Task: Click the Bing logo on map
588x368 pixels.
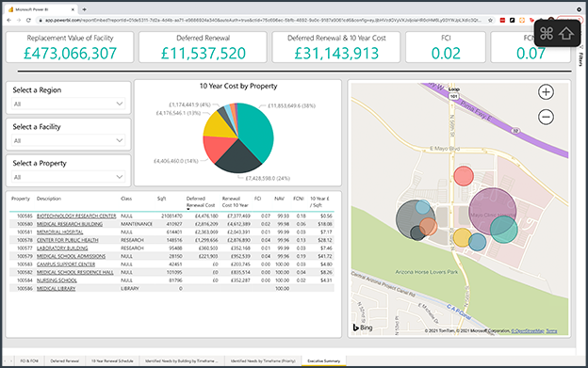Action: tap(363, 328)
